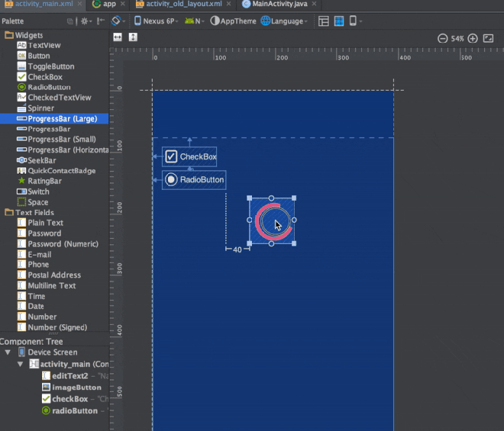Screen dimensions: 504x431
Task: Select ProgressBar (Large) in the palette
Action: 54,118
